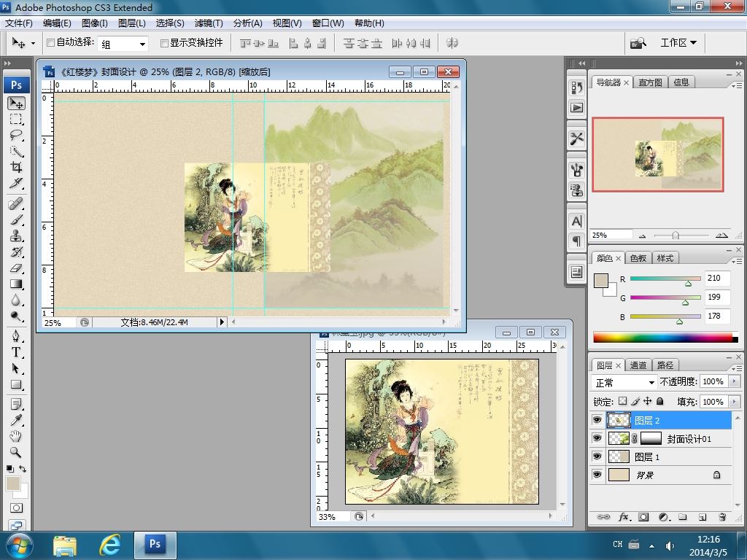This screenshot has height=560, width=747.
Task: Enable the 自动选择 checkbox
Action: (x=50, y=43)
